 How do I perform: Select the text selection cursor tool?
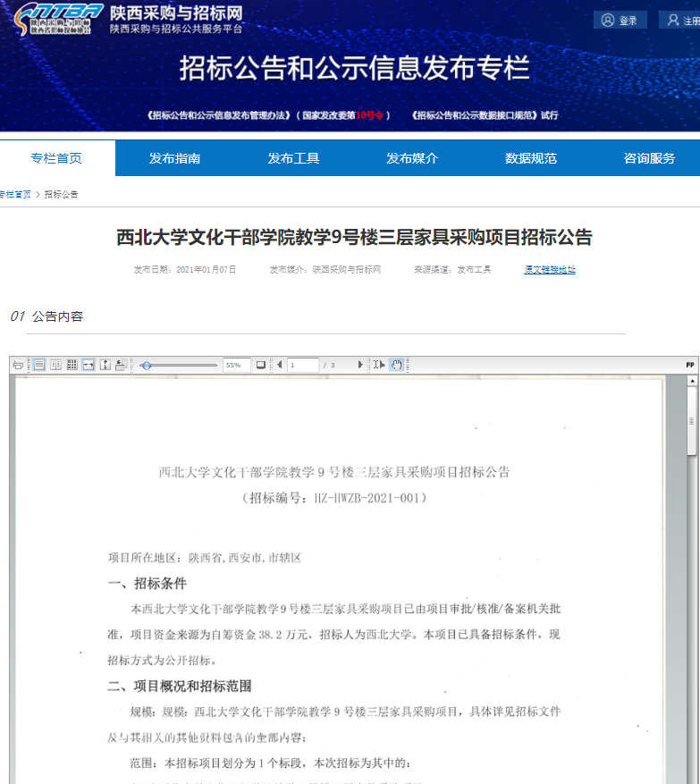(x=379, y=365)
